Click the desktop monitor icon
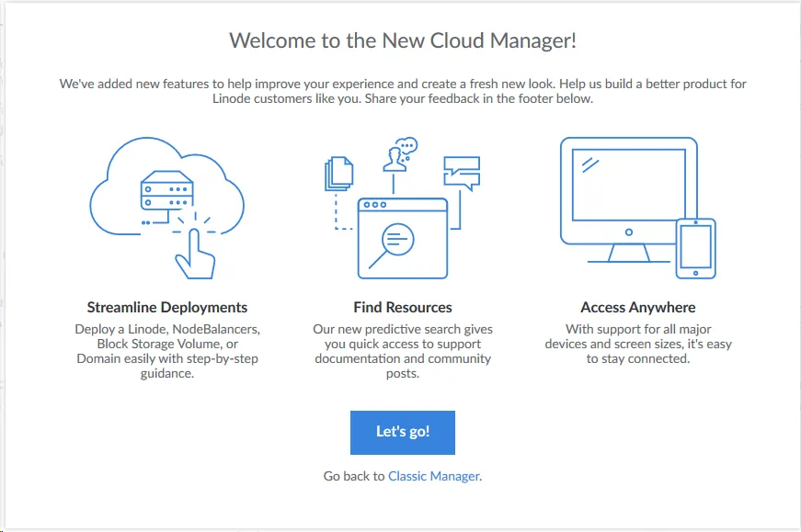The width and height of the screenshot is (801, 532). 629,199
